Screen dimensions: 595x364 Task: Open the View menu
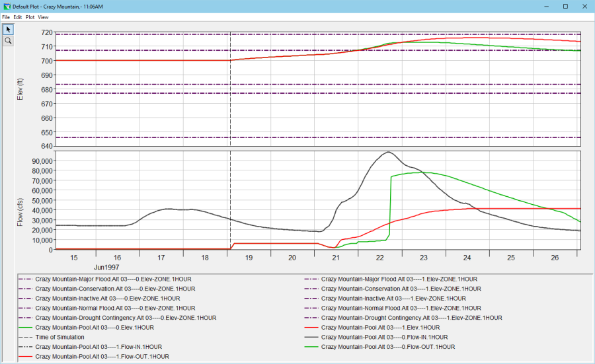click(x=43, y=17)
